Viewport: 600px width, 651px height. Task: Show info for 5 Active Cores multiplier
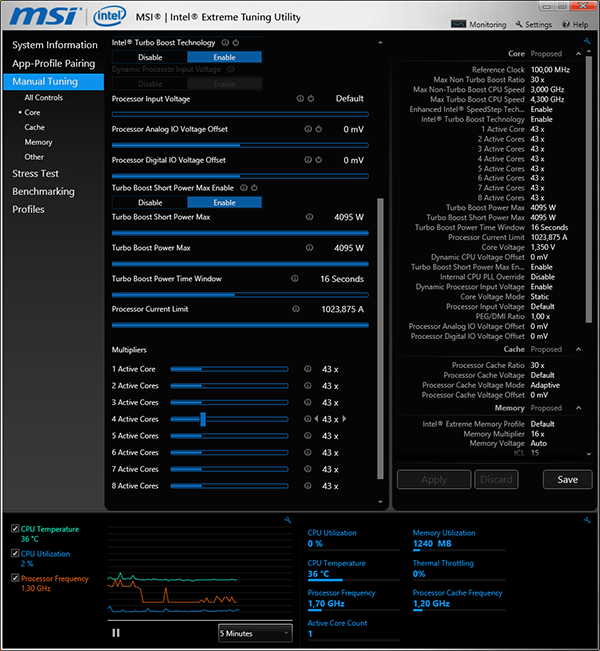(308, 436)
